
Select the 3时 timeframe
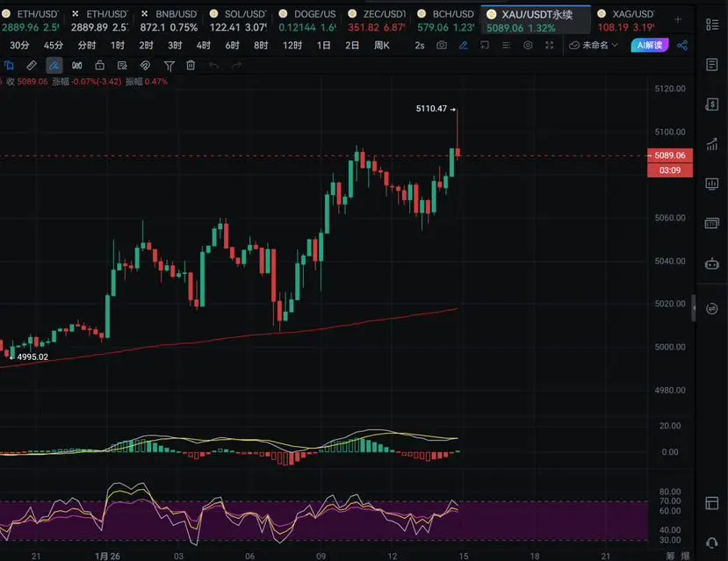(x=175, y=45)
